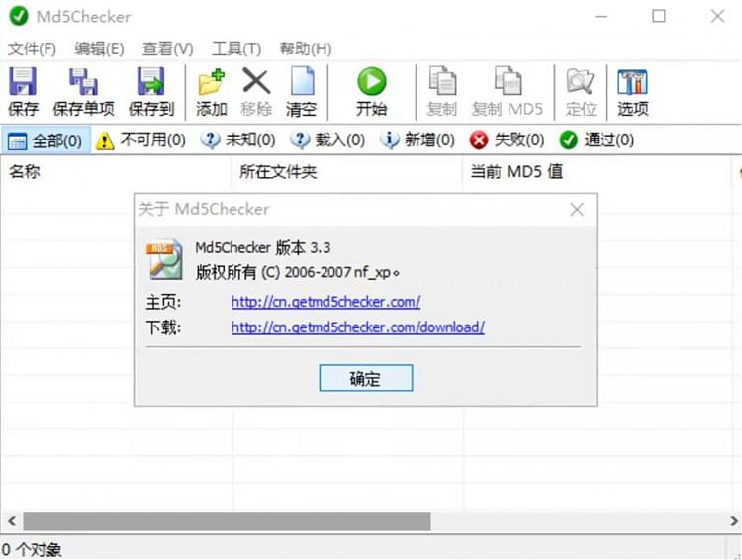
Task: Select the 失败(0) filter tab
Action: 507,140
